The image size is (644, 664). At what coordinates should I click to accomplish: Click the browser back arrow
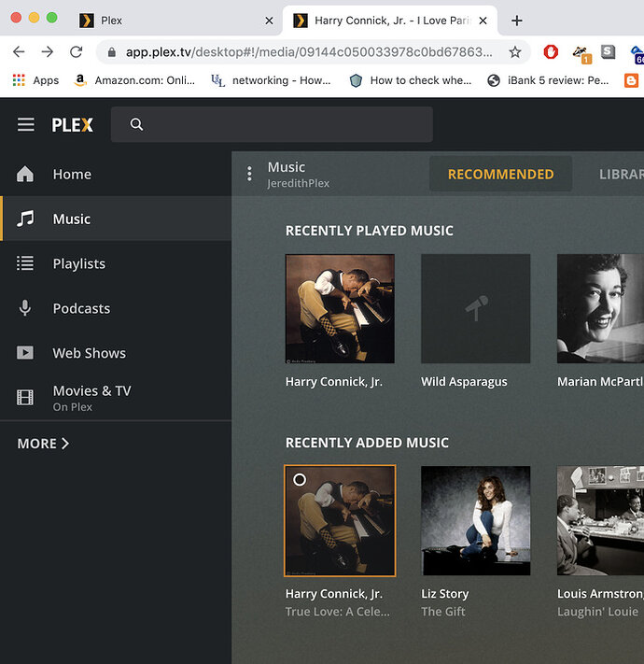pyautogui.click(x=19, y=51)
